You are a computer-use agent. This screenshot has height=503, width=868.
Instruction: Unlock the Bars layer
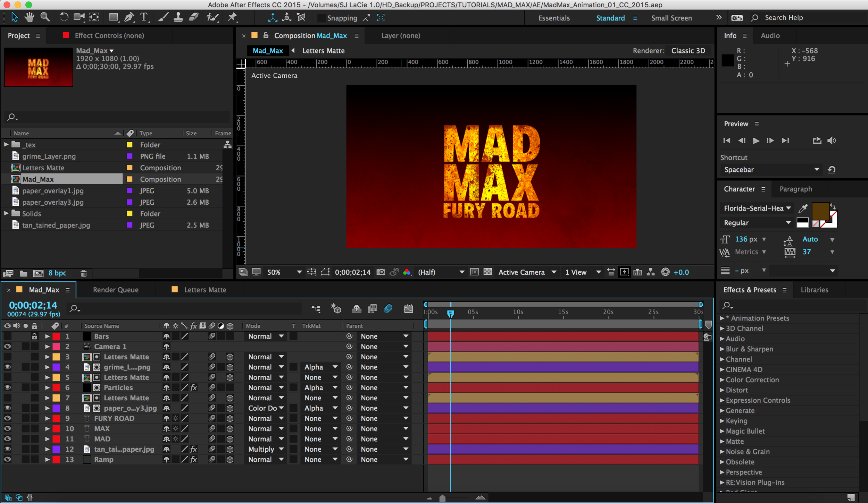pos(34,336)
